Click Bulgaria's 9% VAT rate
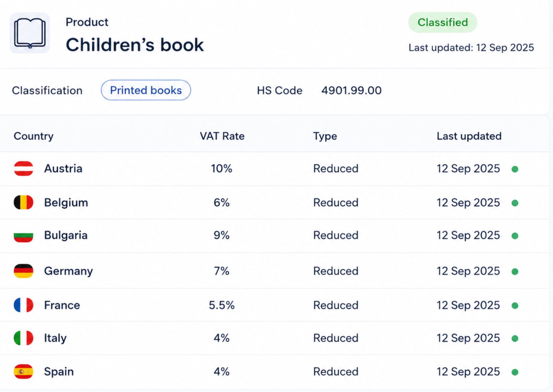 pyautogui.click(x=221, y=235)
